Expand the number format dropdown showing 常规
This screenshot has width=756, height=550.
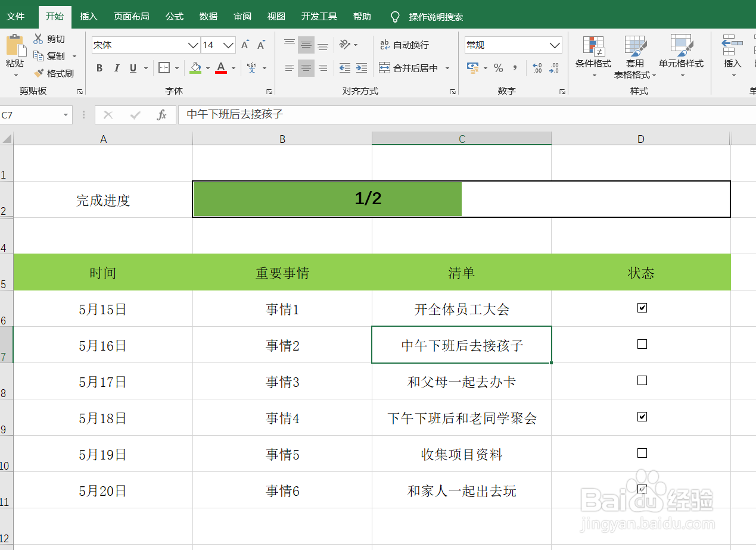553,45
